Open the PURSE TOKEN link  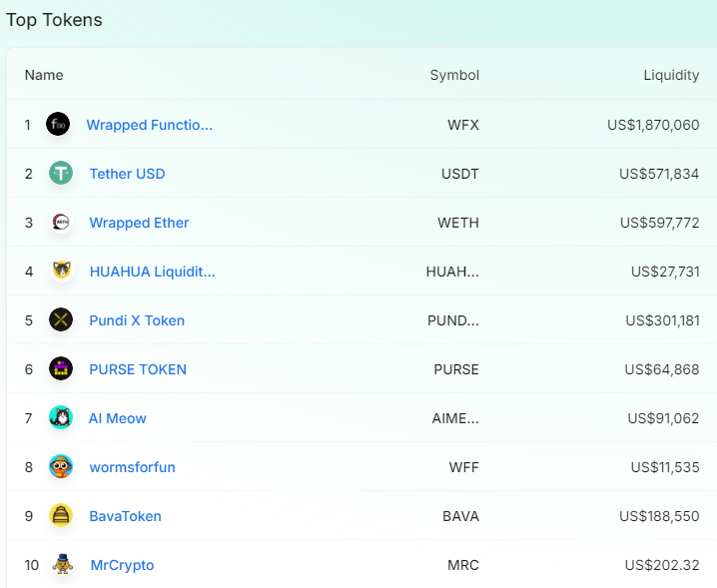[x=138, y=369]
